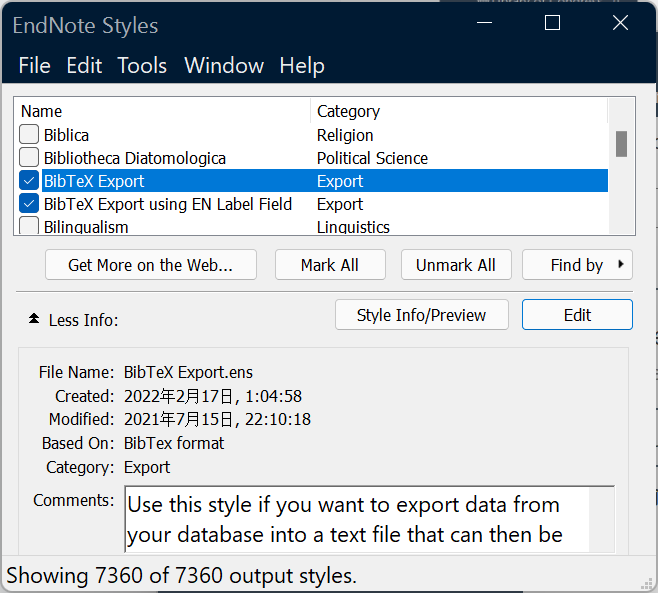Uncheck BibTeX Export using EN Label Field
This screenshot has width=658, height=593.
click(29, 204)
